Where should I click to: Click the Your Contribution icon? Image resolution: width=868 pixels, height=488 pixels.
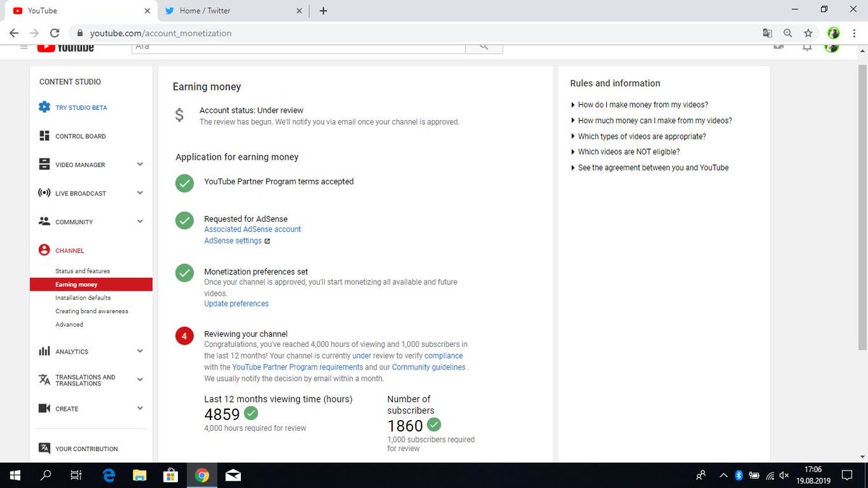[x=44, y=448]
